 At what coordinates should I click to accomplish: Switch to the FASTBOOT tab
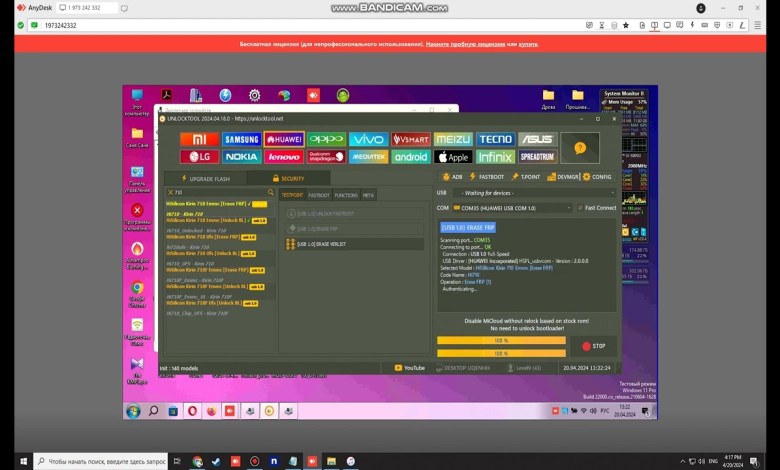(319, 195)
